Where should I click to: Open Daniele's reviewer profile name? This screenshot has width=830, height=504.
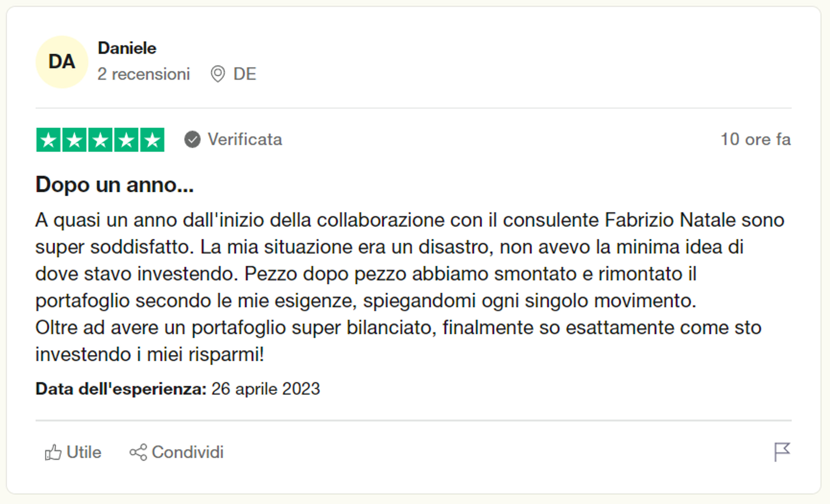127,48
